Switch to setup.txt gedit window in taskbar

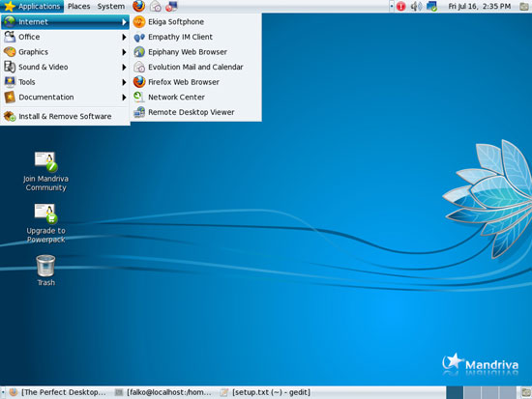pos(266,392)
